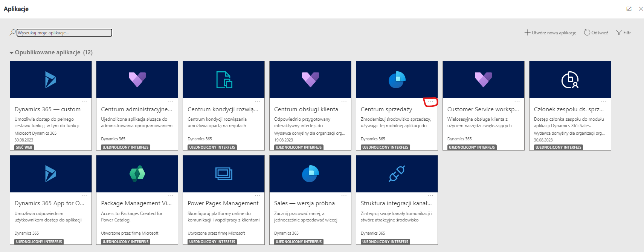Click the Dynamics 365 — custom app icon
The width and height of the screenshot is (644, 252).
click(50, 80)
